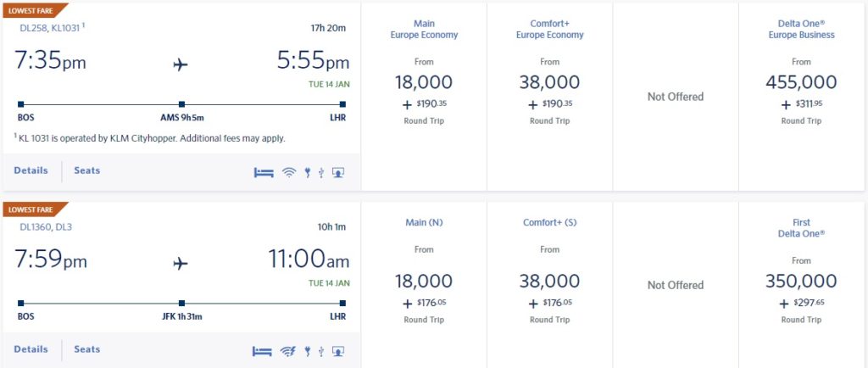
Task: Click the Wi-Fi icon on the DL258 flight
Action: tap(288, 172)
